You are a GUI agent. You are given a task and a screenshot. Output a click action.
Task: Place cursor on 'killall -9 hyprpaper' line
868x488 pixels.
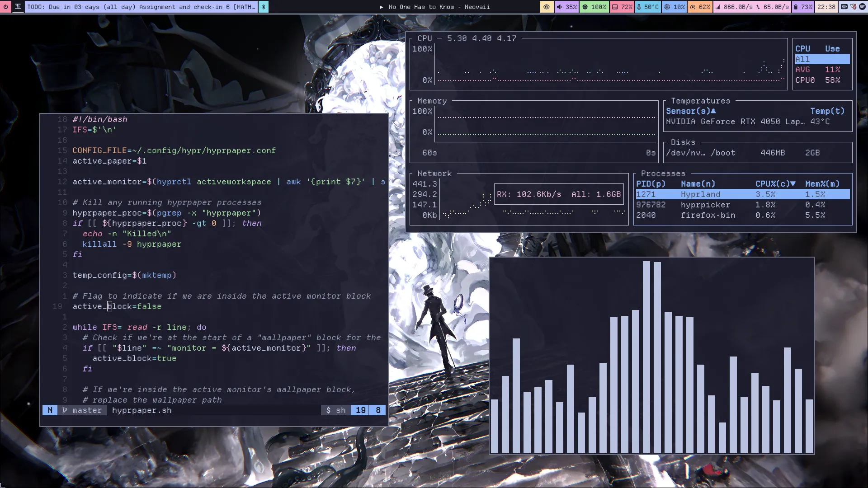click(132, 244)
